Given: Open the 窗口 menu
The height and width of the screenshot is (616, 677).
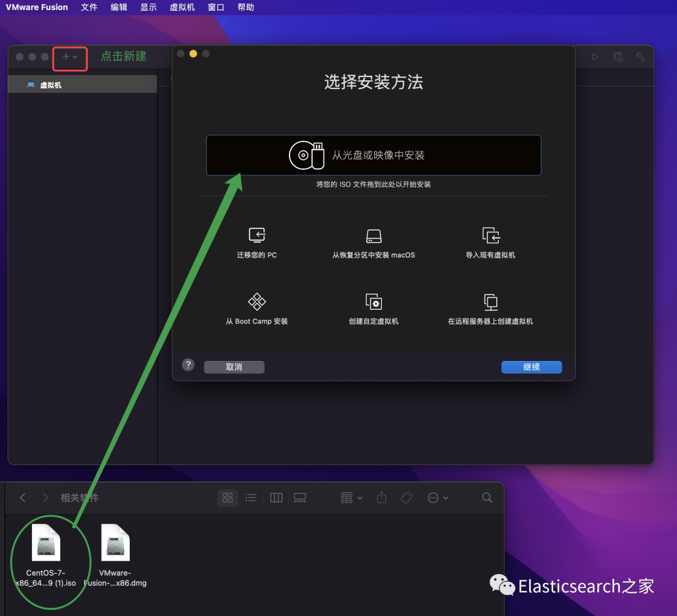Looking at the screenshot, I should tap(216, 8).
